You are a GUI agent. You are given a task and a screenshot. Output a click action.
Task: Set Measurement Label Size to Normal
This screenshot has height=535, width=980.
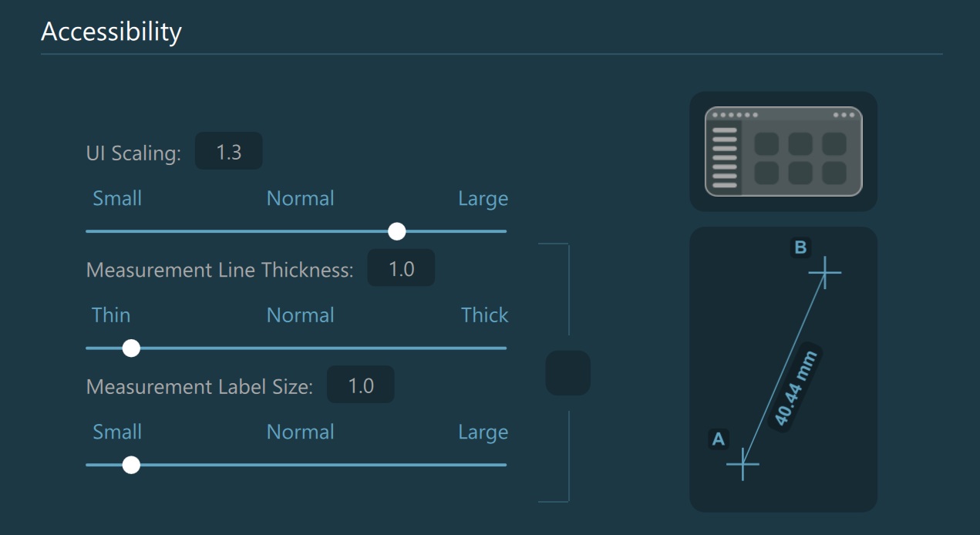point(300,432)
